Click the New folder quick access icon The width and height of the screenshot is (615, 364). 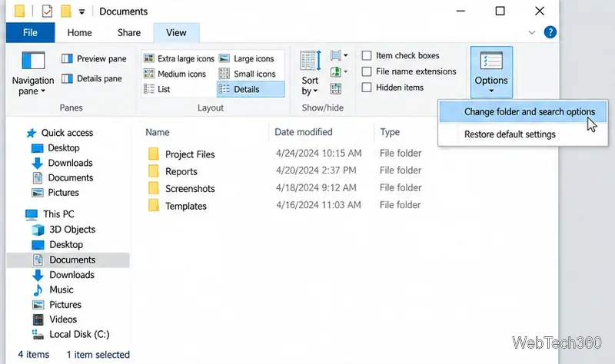[66, 11]
